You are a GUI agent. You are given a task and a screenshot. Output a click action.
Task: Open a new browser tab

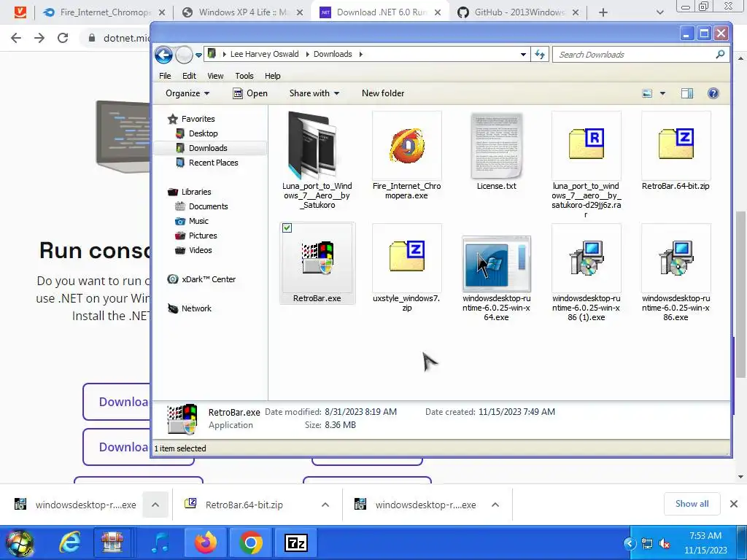point(603,12)
